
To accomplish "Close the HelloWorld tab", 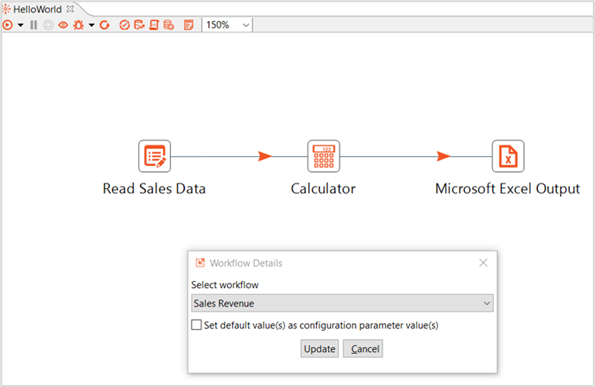I will coord(70,8).
